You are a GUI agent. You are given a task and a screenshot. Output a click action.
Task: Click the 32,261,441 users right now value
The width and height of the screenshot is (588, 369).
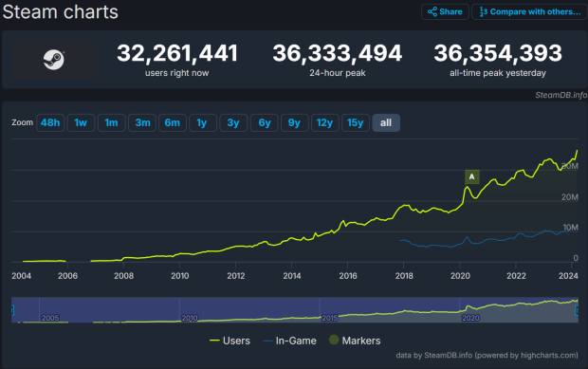(x=177, y=53)
